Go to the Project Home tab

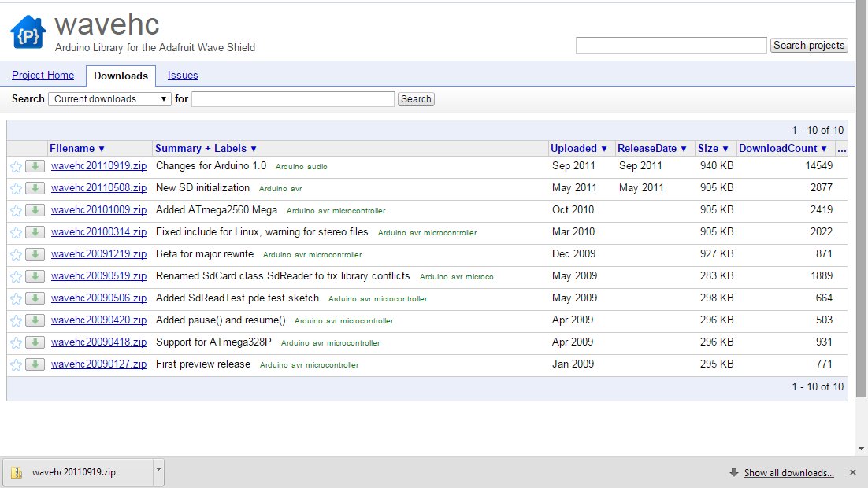tap(43, 76)
